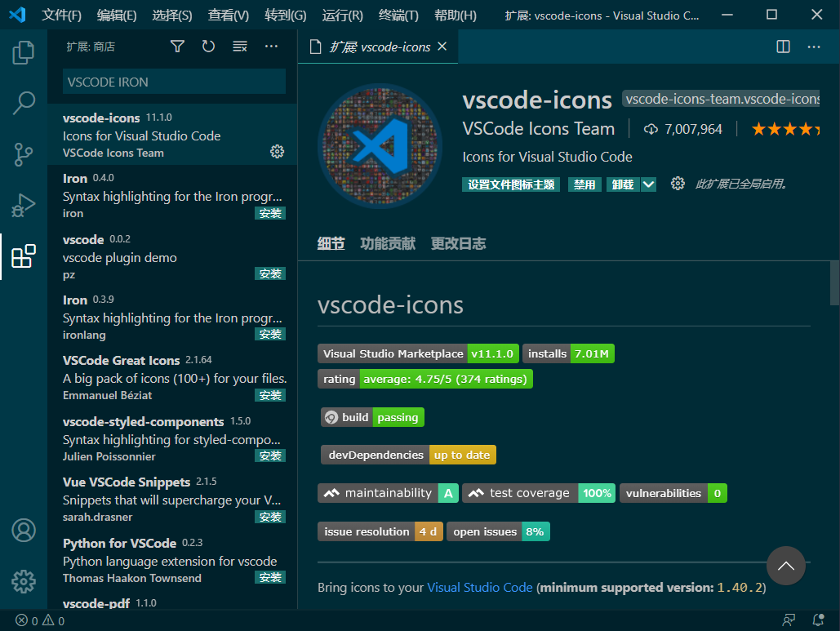This screenshot has width=840, height=631.
Task: Click the filter extensions icon
Action: coord(177,47)
